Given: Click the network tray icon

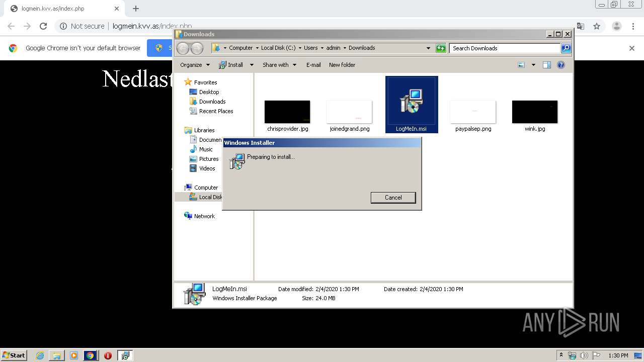Looking at the screenshot, I should tap(572, 355).
